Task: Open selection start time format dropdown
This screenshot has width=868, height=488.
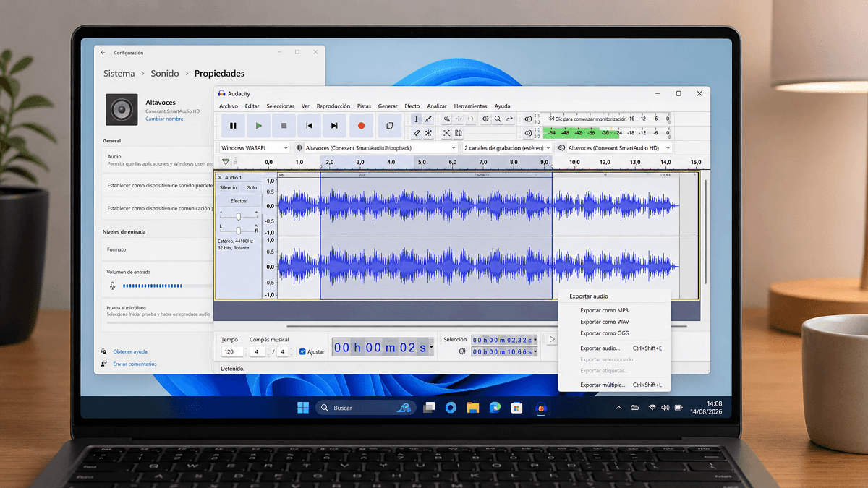Action: (536, 340)
